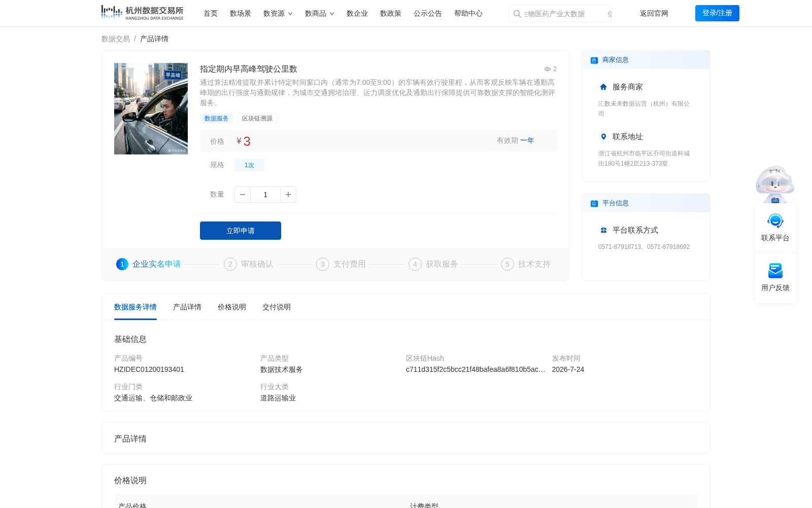812x508 pixels.
Task: Click the 平台信息 header icon
Action: (x=594, y=203)
